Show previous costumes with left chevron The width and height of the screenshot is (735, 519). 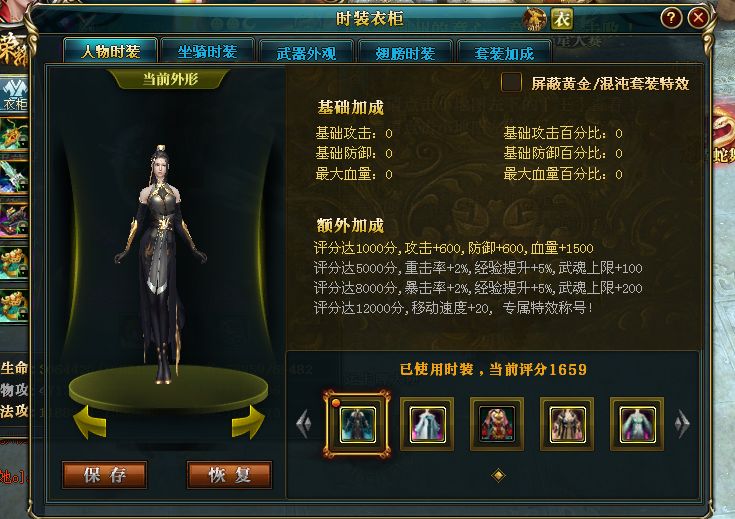point(304,424)
